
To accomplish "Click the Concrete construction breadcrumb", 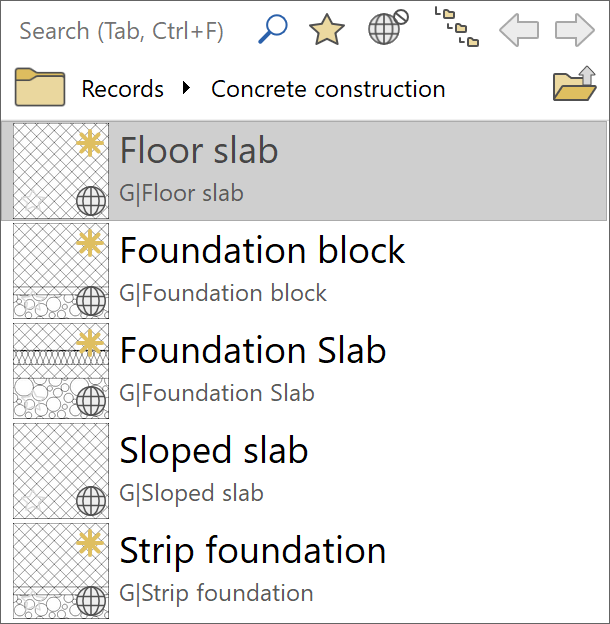I will click(x=328, y=89).
